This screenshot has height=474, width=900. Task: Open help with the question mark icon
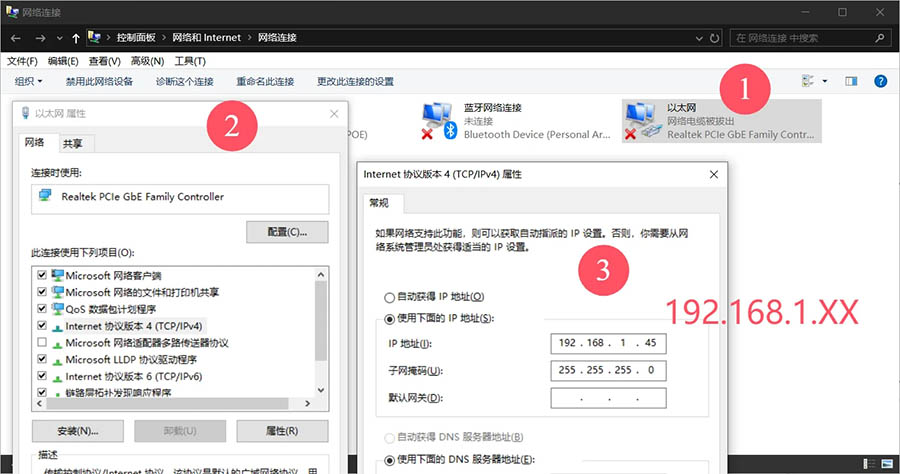pos(880,81)
